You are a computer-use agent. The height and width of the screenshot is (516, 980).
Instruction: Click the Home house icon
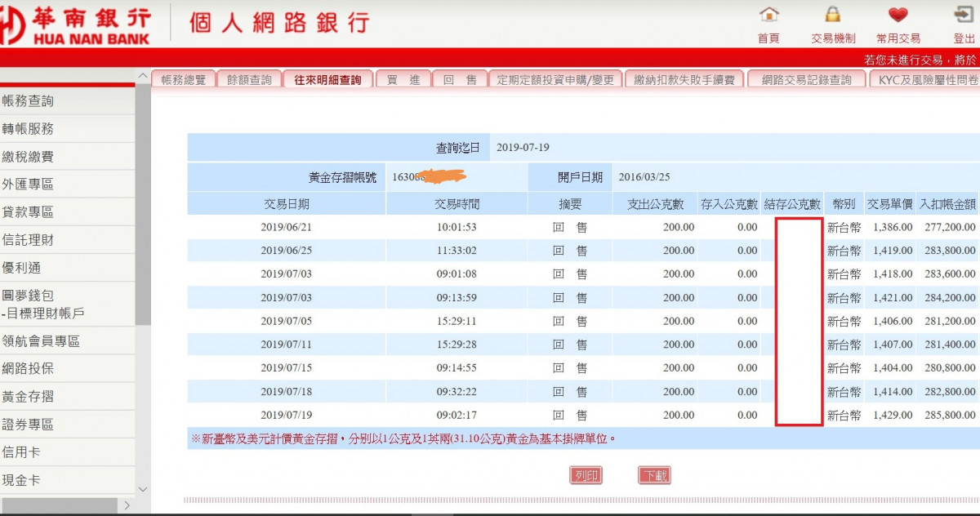tap(768, 16)
